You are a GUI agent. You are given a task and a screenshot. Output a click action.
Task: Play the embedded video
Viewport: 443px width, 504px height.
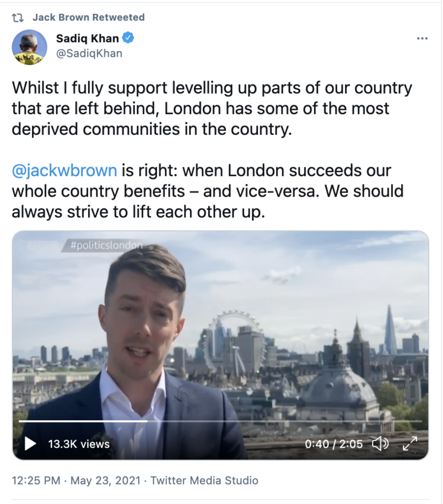tap(30, 444)
